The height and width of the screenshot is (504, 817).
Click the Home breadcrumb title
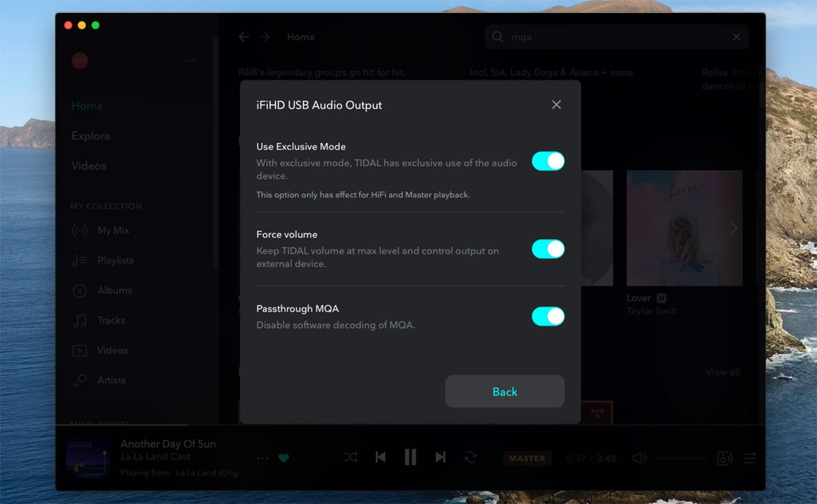coord(300,37)
